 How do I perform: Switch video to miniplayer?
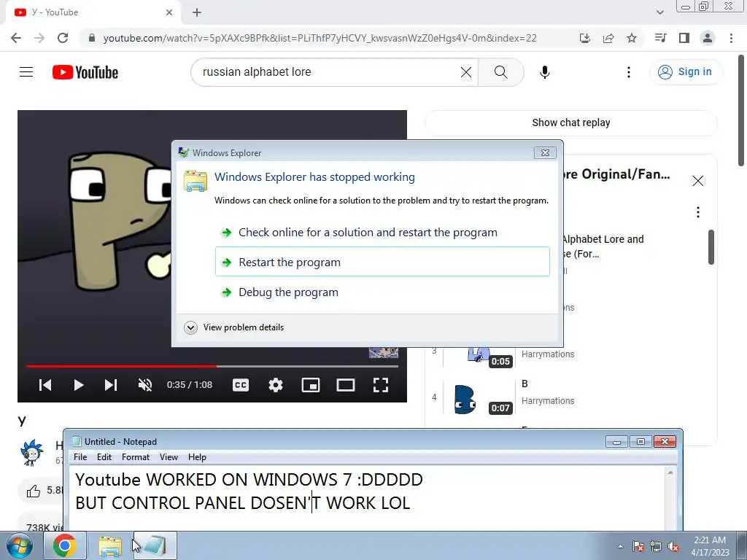click(311, 385)
